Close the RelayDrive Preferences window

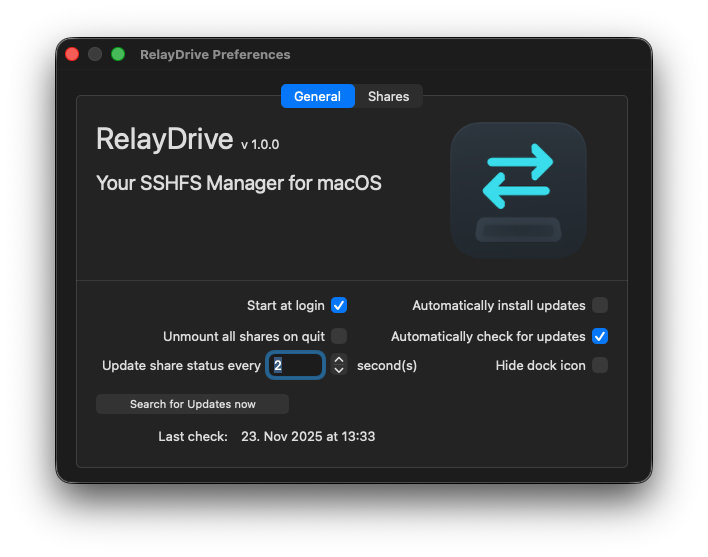[72, 54]
